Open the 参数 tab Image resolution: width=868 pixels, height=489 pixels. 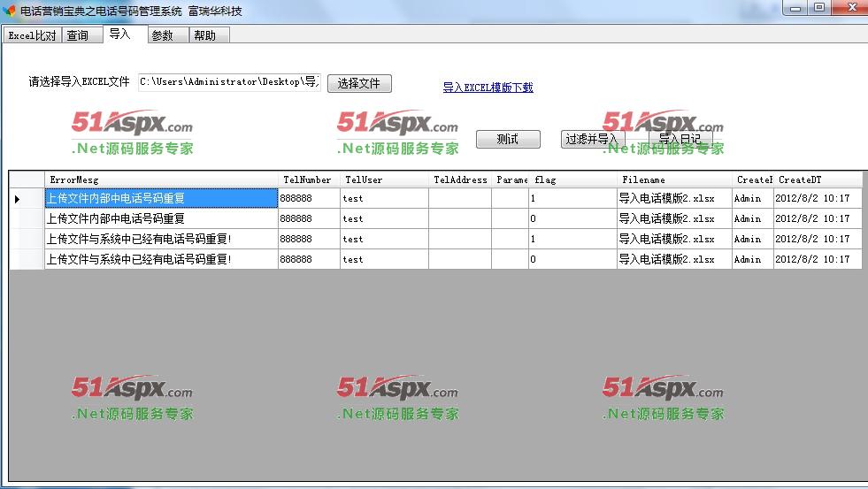coord(168,35)
